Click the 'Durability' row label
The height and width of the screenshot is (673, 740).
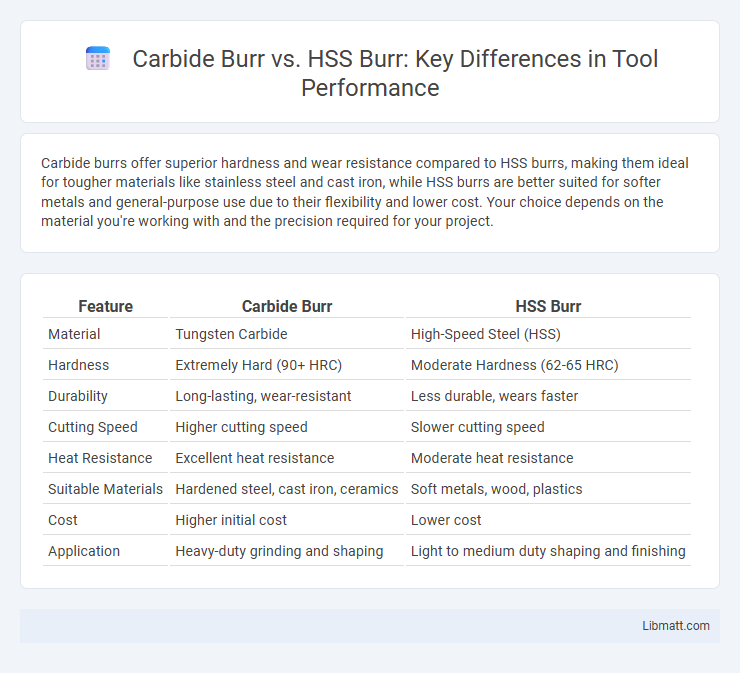pyautogui.click(x=78, y=396)
